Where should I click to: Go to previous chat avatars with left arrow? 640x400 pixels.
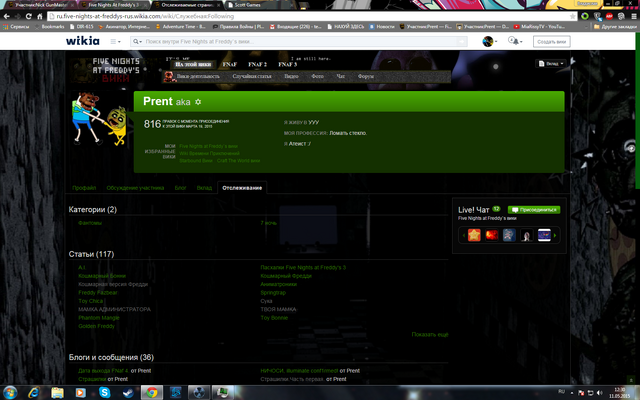pyautogui.click(x=463, y=236)
